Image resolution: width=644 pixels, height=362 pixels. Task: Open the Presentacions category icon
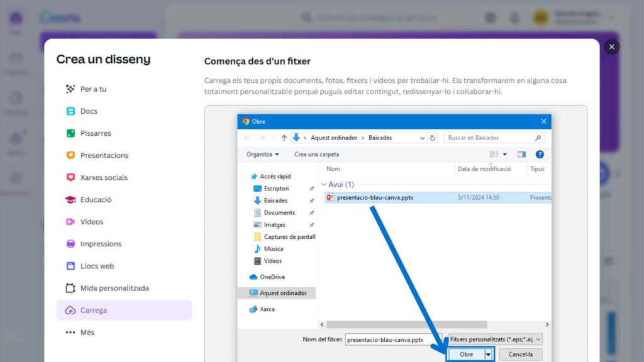click(x=70, y=155)
